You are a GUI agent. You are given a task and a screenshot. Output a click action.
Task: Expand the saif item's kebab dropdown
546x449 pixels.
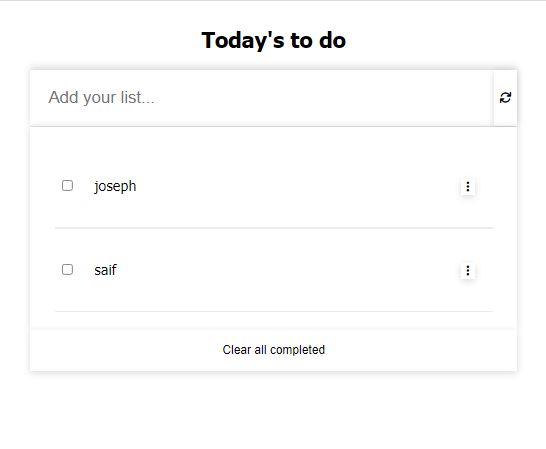pos(468,271)
